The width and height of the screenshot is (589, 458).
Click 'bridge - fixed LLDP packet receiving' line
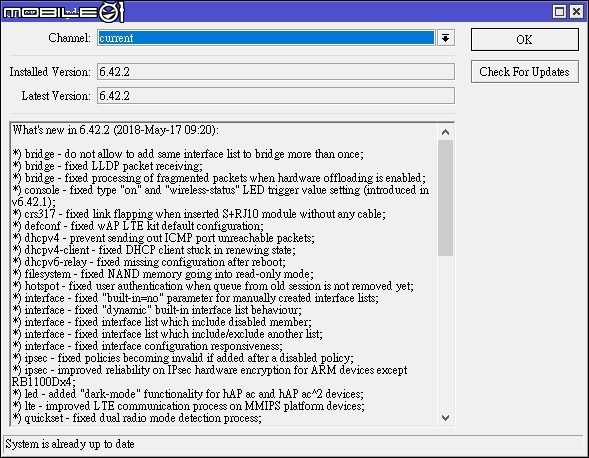[107, 166]
